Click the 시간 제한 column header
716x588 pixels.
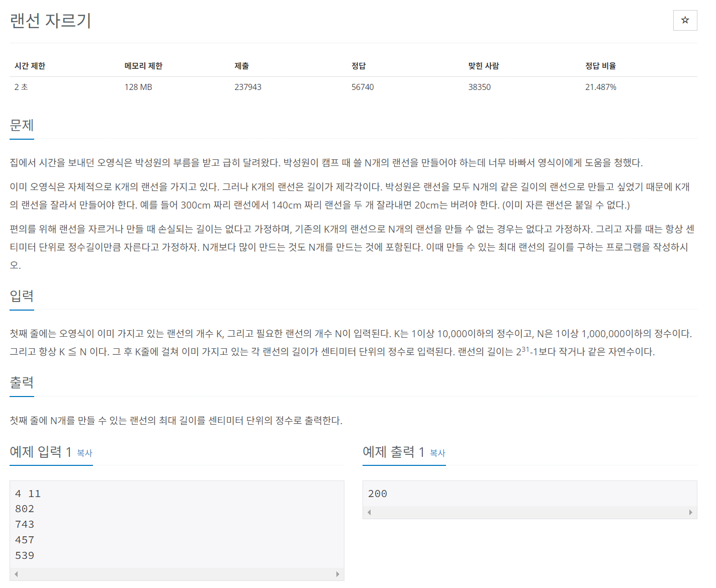coord(30,66)
